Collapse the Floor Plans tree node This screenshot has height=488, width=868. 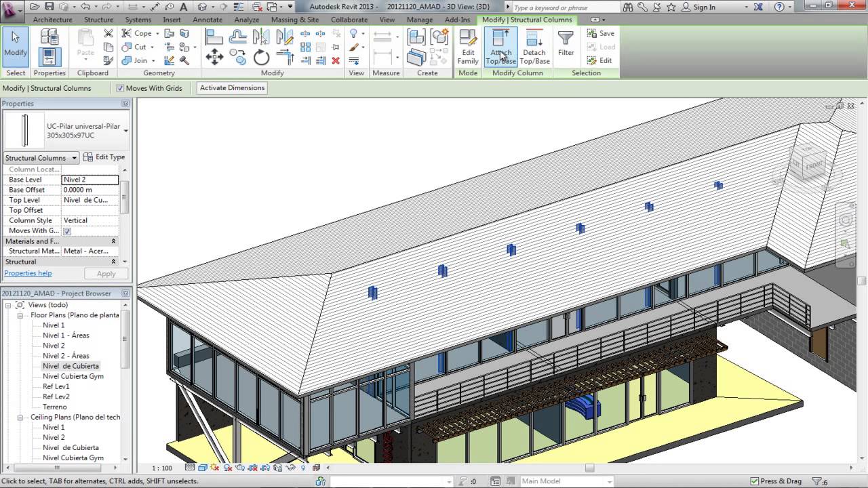20,315
